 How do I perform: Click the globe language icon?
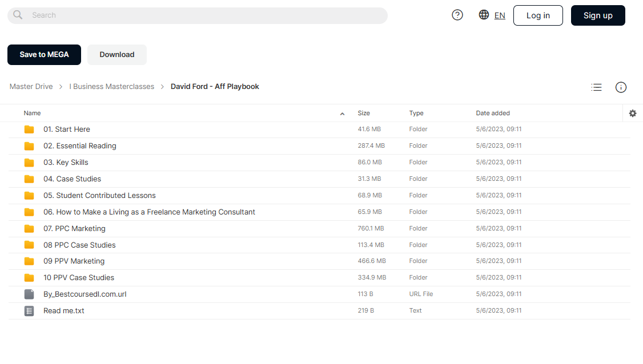tap(484, 15)
